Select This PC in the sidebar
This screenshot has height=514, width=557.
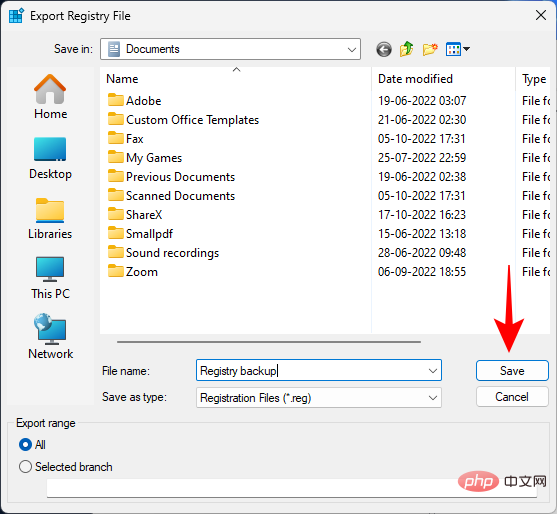click(x=50, y=278)
